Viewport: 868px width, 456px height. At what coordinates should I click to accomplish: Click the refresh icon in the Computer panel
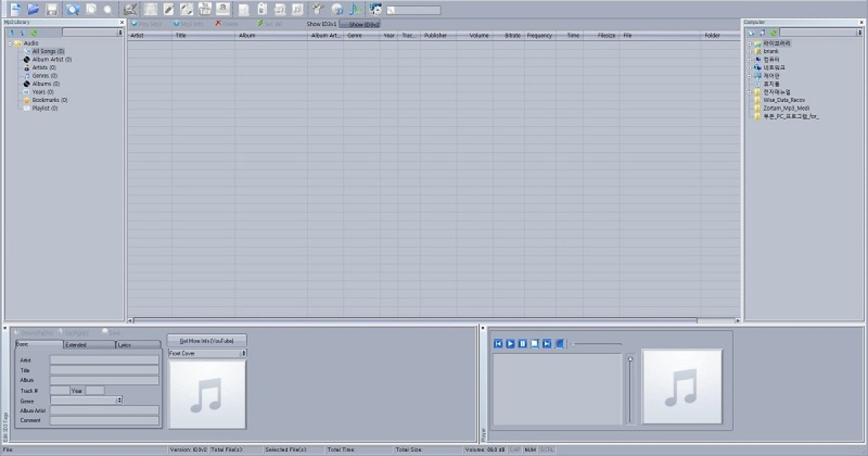pos(773,33)
